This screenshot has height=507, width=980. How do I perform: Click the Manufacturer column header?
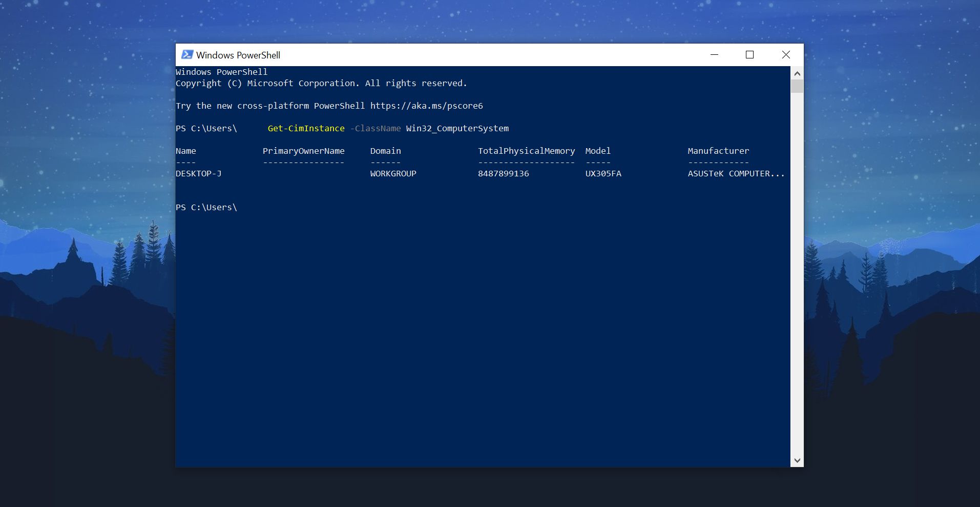coord(718,151)
